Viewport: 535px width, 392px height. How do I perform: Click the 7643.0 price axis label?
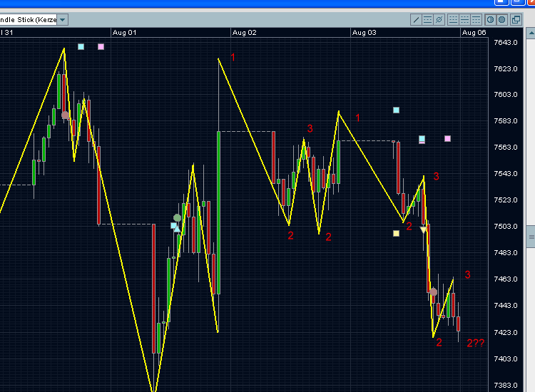[505, 42]
